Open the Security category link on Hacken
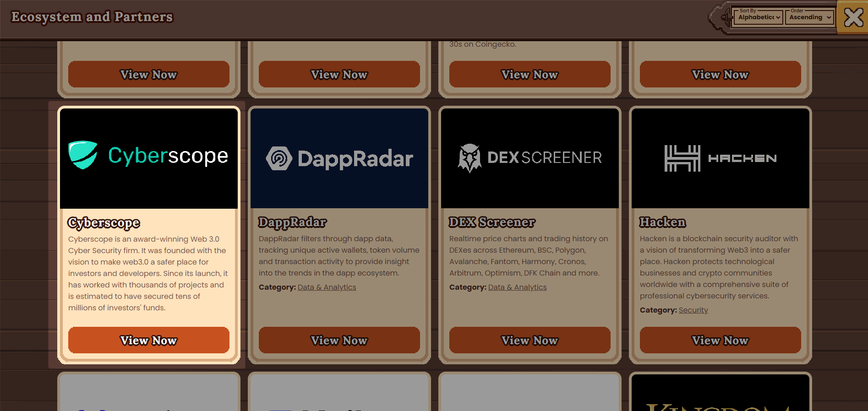Viewport: 868px width, 411px height. [693, 310]
